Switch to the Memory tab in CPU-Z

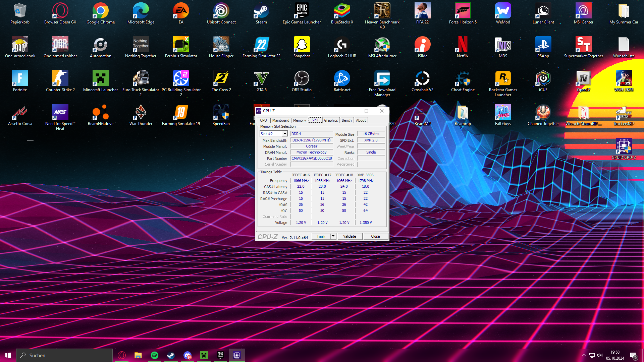coord(299,120)
